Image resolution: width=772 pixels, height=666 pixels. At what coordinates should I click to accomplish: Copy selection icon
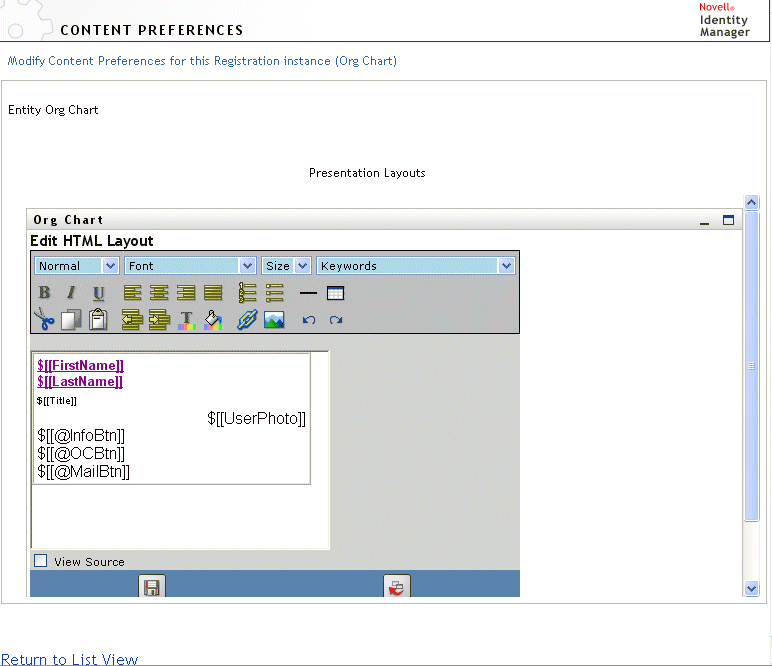(71, 319)
